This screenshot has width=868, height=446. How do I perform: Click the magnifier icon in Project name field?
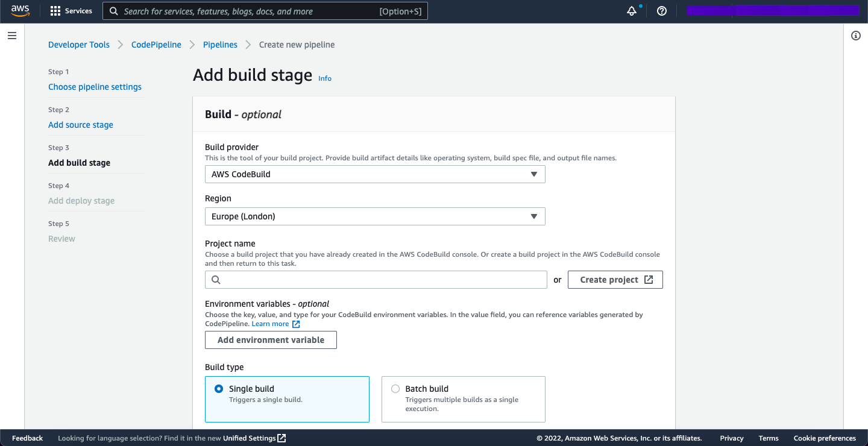(216, 280)
